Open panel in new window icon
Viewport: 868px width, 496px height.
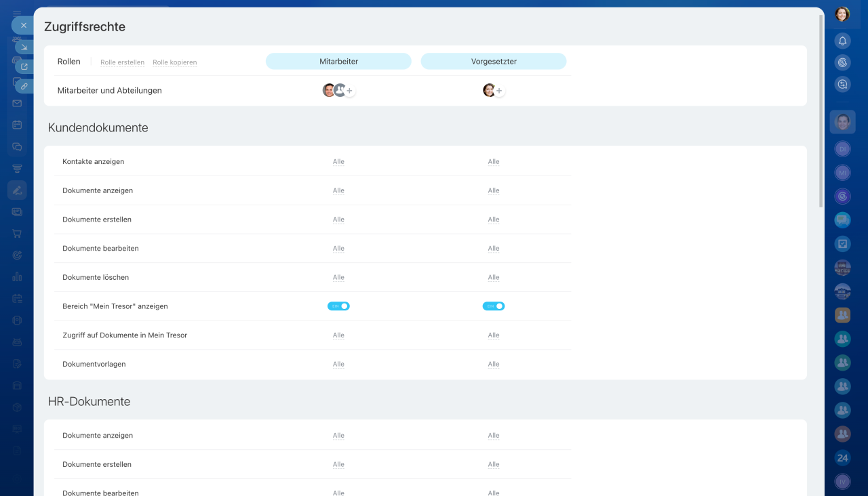(x=24, y=66)
